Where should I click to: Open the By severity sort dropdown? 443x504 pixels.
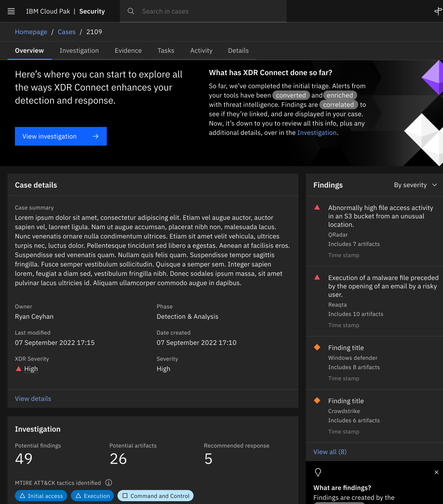tap(415, 185)
